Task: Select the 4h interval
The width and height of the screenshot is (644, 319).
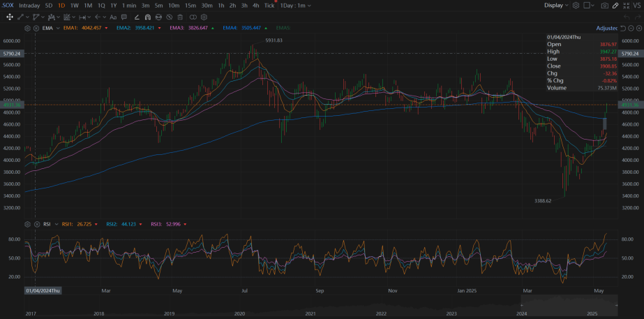Action: coord(256,6)
